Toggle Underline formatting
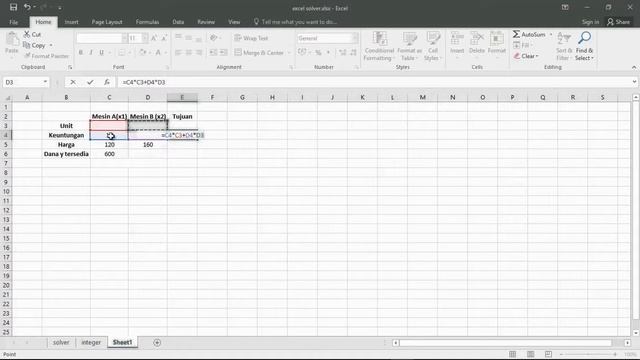 pos(101,52)
